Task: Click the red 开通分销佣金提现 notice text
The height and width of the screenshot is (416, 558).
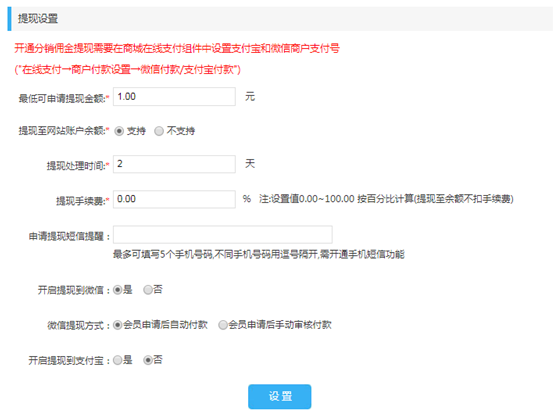Action: pos(177,48)
